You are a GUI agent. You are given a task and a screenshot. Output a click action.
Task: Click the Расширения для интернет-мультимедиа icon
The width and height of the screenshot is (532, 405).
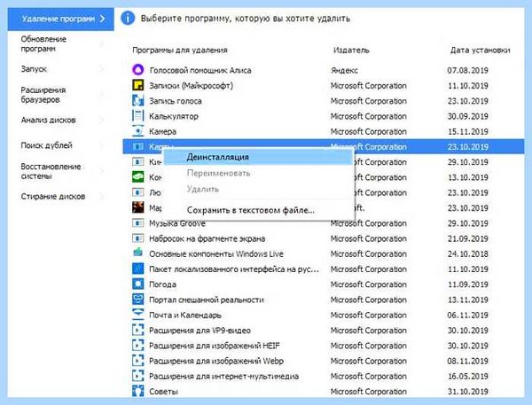[x=137, y=376]
